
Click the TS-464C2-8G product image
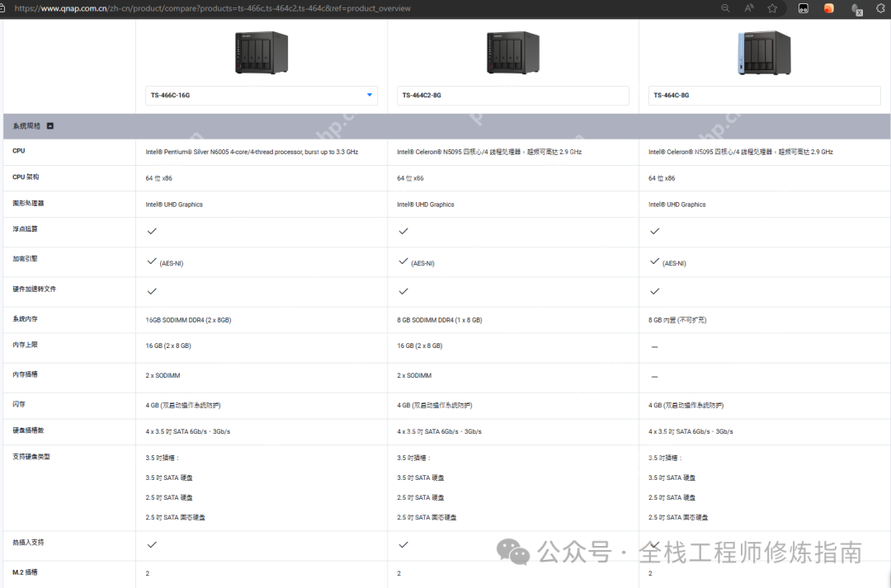pos(512,53)
